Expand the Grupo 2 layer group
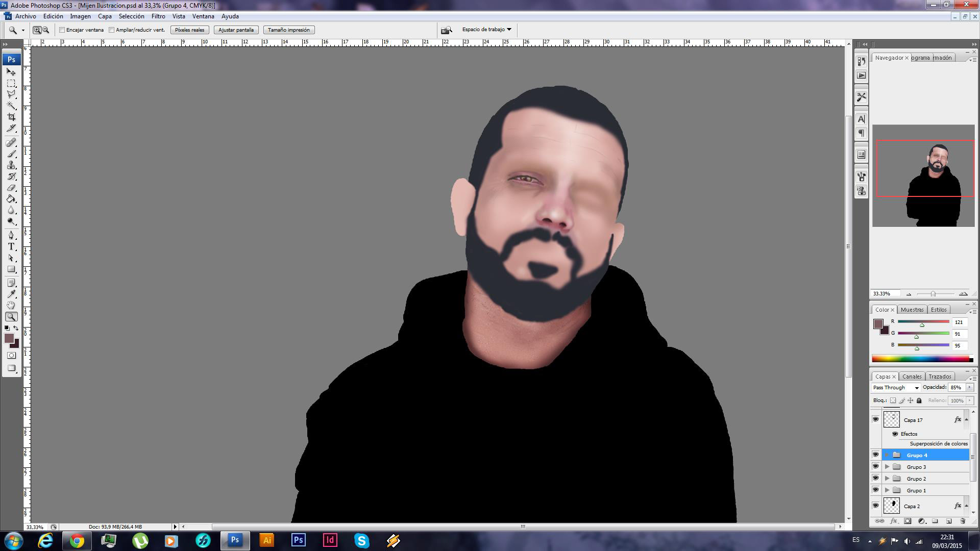 (887, 479)
